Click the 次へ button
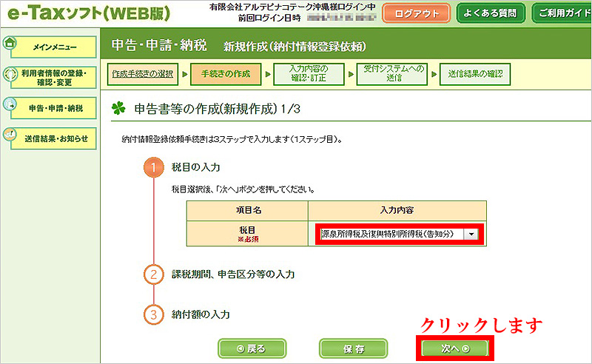 (x=455, y=348)
